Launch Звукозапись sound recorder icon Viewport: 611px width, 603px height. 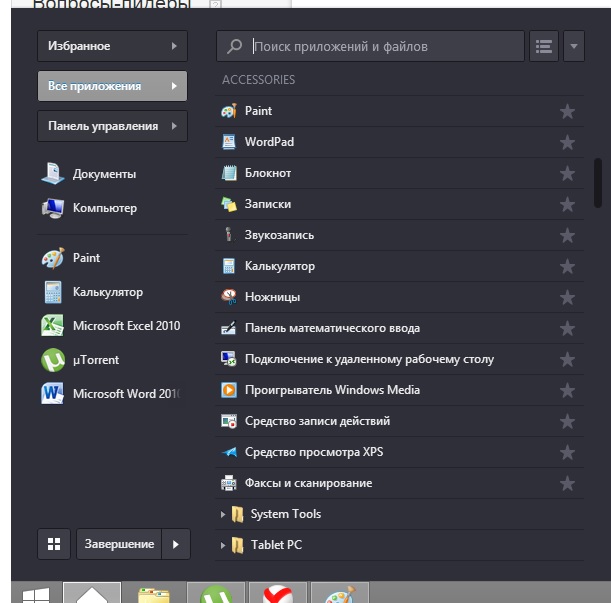(x=229, y=235)
